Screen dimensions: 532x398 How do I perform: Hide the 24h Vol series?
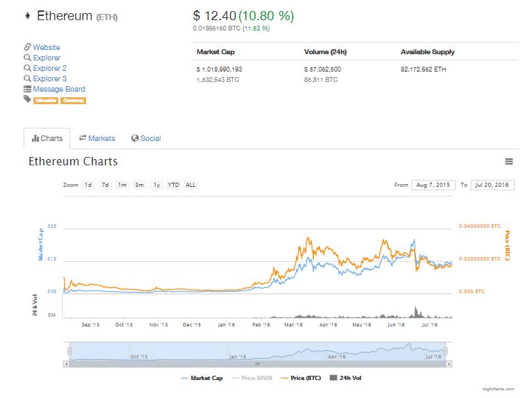pos(345,378)
